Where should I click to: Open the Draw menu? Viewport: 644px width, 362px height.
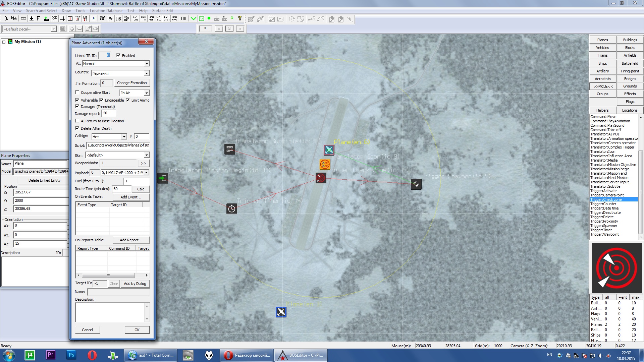click(x=66, y=11)
